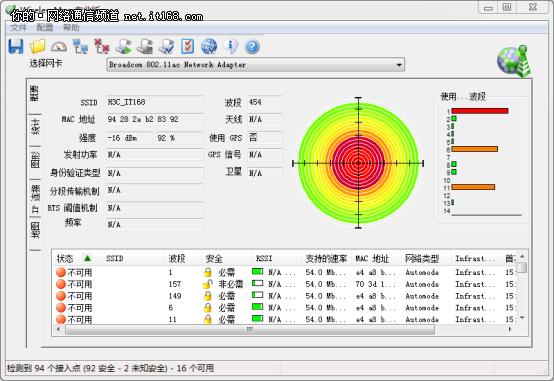
Task: Click the connect network computers toolbar icon
Action: point(81,46)
